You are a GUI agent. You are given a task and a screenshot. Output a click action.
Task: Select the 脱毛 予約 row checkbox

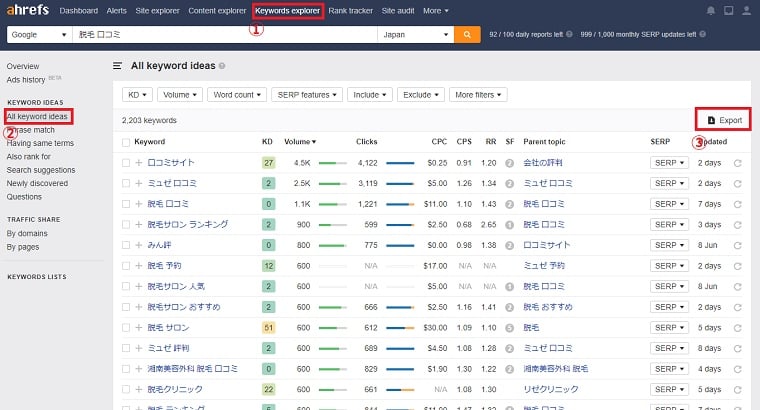126,266
